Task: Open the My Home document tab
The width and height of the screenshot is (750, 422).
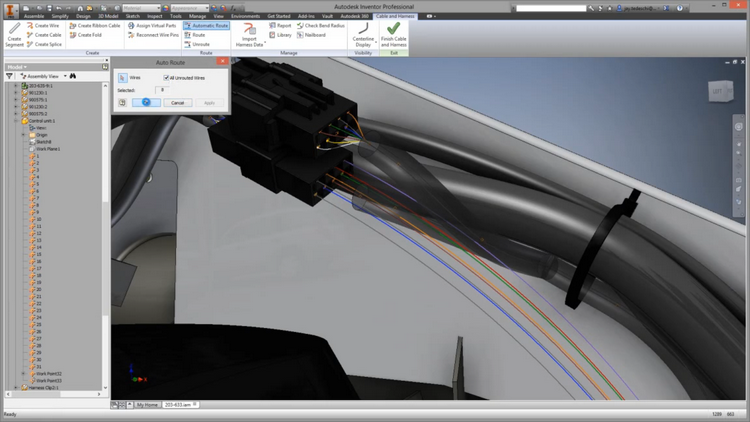Action: [147, 405]
